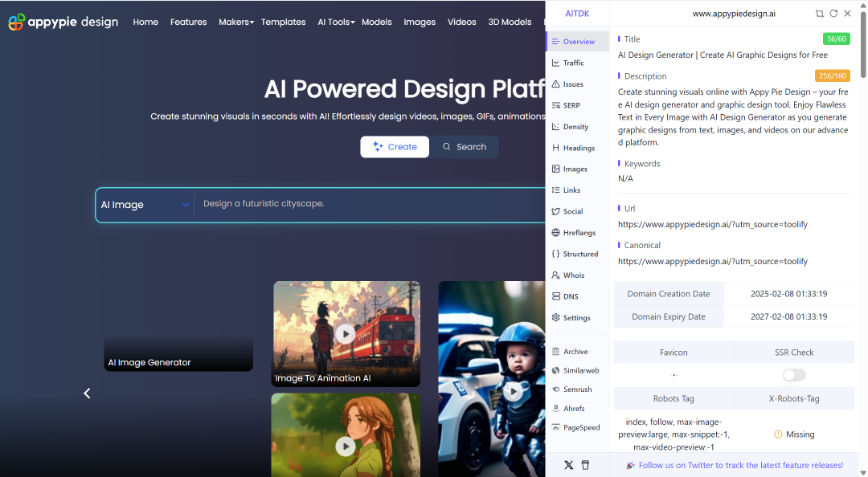Click the Follow us on Twitter link
The image size is (868, 477).
tap(741, 466)
